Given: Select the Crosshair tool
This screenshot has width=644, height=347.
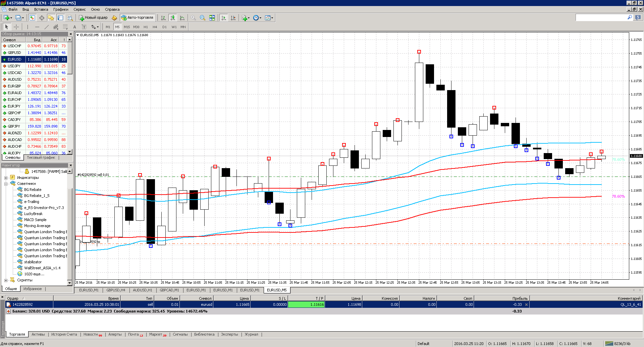Looking at the screenshot, I should point(16,27).
